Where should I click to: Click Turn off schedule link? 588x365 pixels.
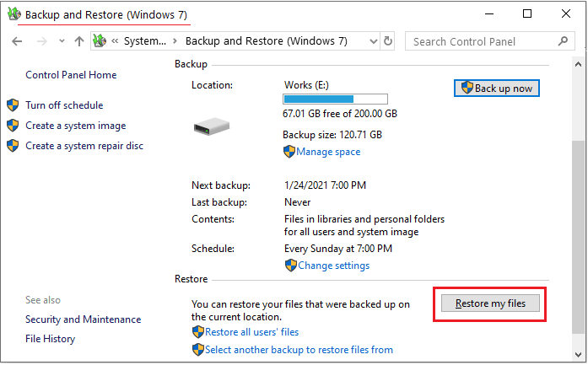click(64, 105)
